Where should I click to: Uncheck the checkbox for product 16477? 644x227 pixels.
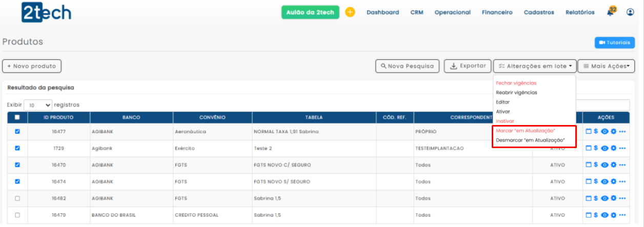pyautogui.click(x=17, y=132)
